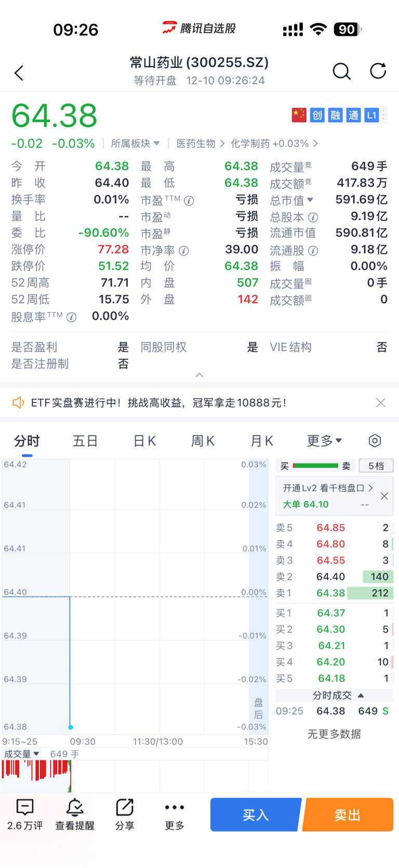Select the 卖2 64.40 order row
Viewport: 399px width, 868px height.
335,577
